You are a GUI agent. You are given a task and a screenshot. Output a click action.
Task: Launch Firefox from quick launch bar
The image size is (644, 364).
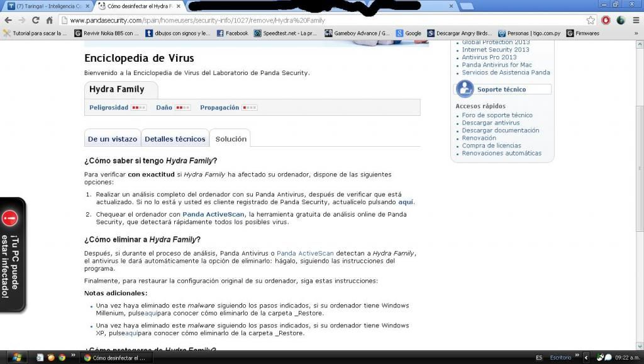pyautogui.click(x=51, y=358)
